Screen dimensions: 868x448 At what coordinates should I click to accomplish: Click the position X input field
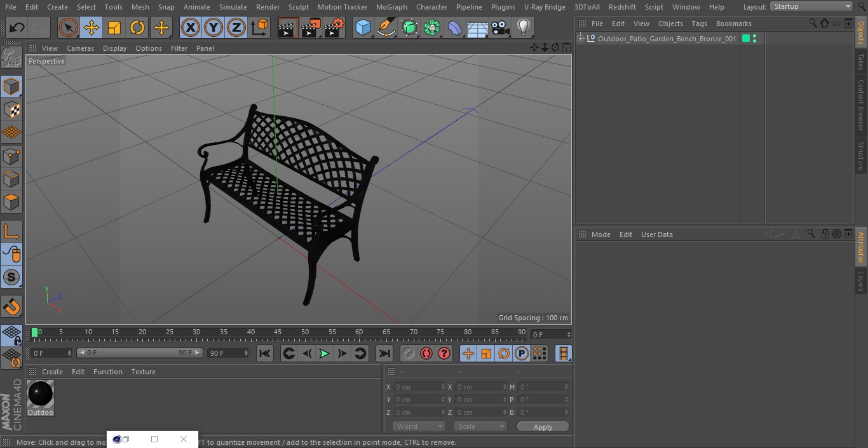pyautogui.click(x=419, y=387)
